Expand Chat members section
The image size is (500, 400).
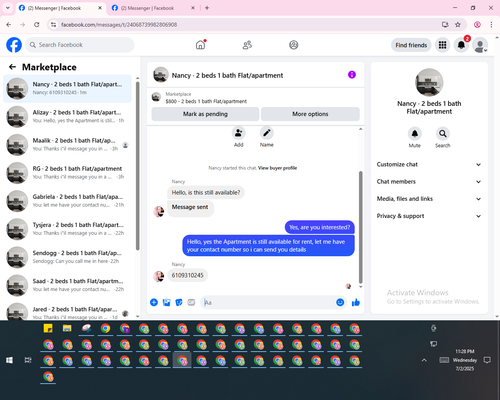pos(429,182)
